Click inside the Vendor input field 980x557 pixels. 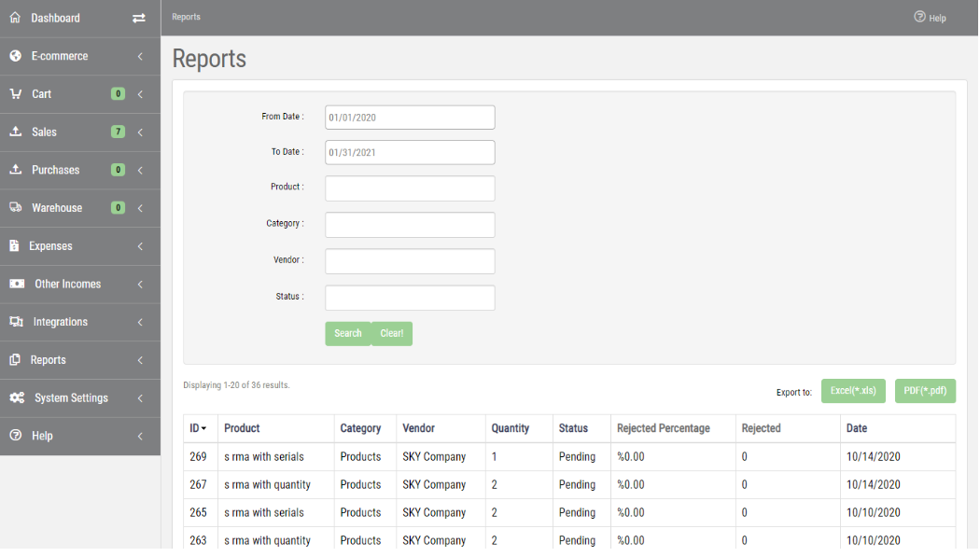click(409, 260)
